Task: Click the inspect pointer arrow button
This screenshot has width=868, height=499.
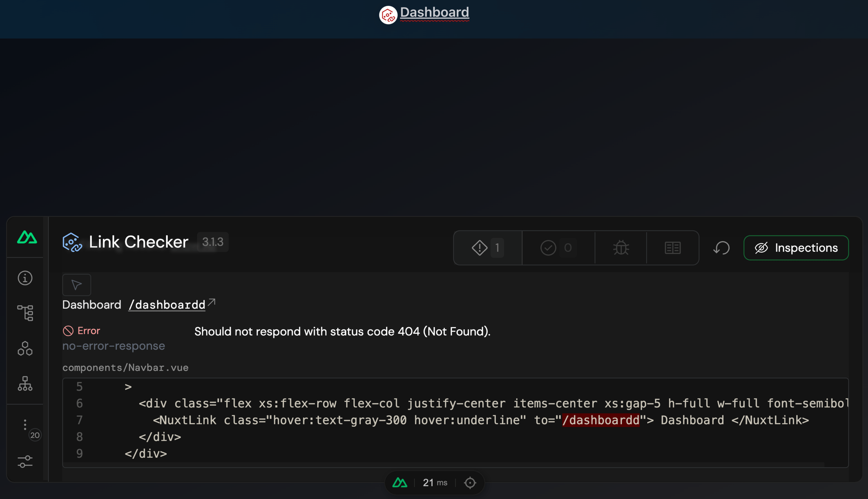Action: coord(76,285)
